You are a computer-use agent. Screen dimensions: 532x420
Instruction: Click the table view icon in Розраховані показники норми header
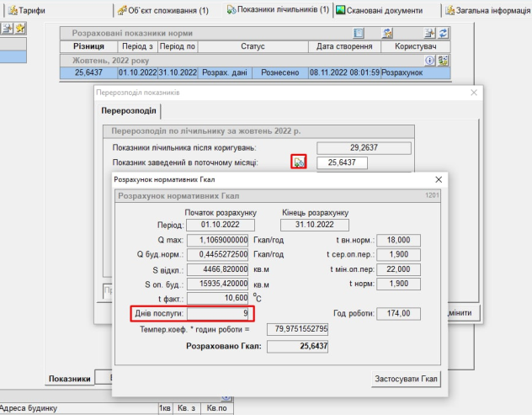click(358, 32)
